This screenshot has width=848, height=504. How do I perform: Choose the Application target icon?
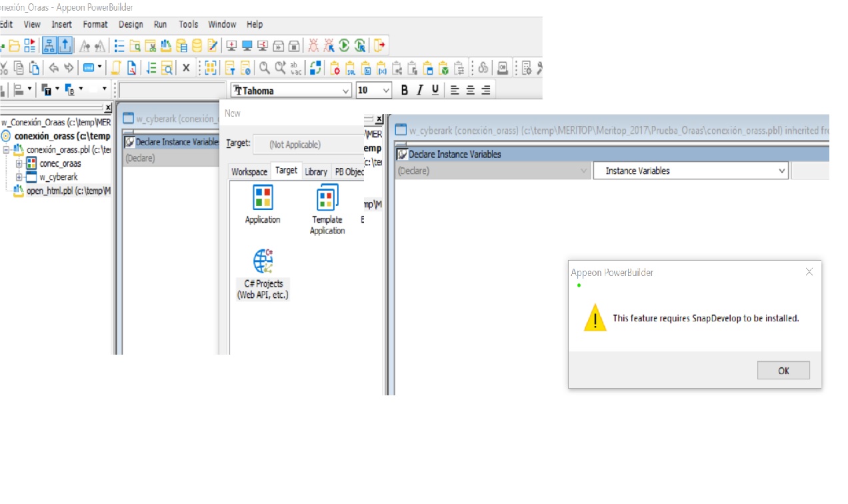(263, 205)
